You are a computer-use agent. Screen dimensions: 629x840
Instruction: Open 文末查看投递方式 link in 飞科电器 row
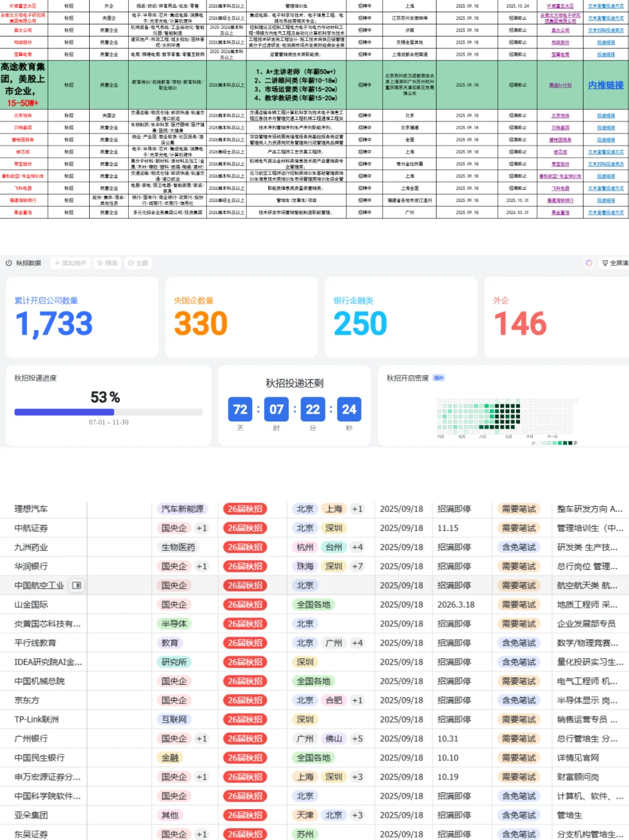pos(606,189)
